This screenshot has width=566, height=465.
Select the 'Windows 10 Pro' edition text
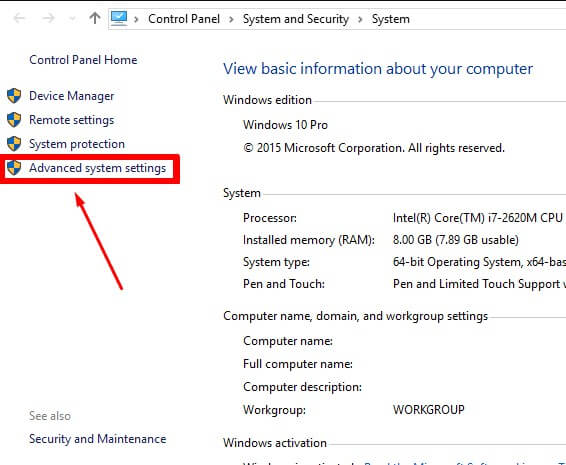coord(285,125)
